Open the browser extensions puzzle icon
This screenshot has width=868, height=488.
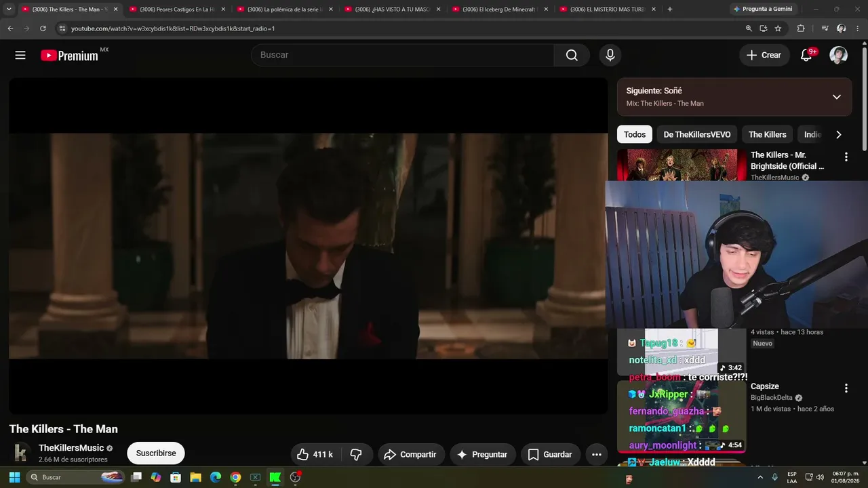point(801,28)
